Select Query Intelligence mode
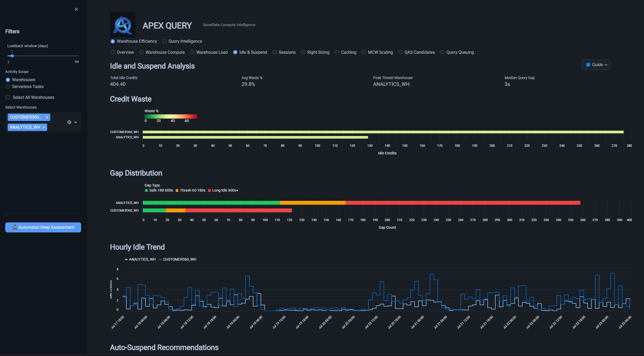This screenshot has width=644, height=356. [x=182, y=41]
